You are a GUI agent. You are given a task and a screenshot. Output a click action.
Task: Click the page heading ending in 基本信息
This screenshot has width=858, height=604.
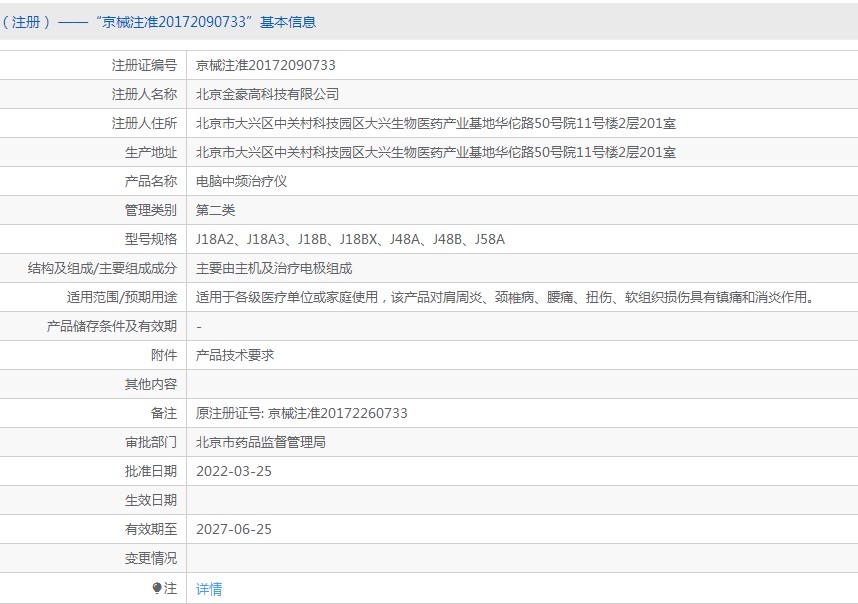coord(158,22)
